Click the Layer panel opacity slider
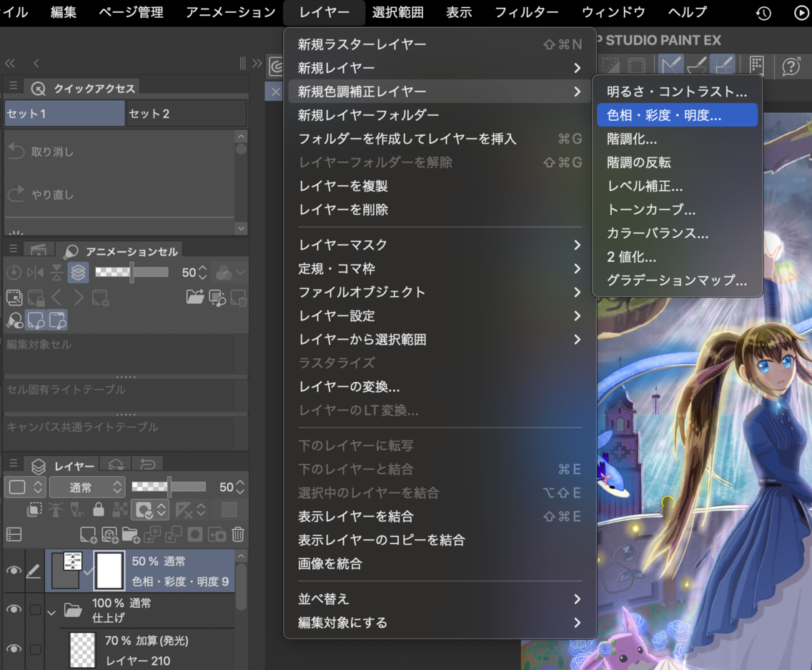This screenshot has height=670, width=812. pyautogui.click(x=169, y=486)
